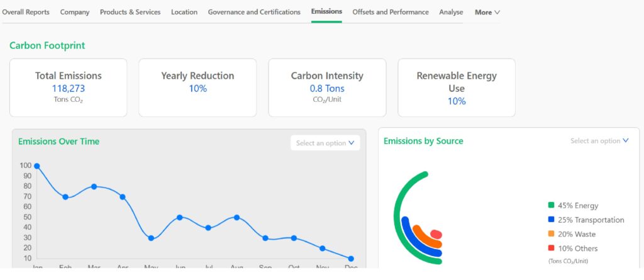Click the blue Transportation legend swatch

[552, 220]
